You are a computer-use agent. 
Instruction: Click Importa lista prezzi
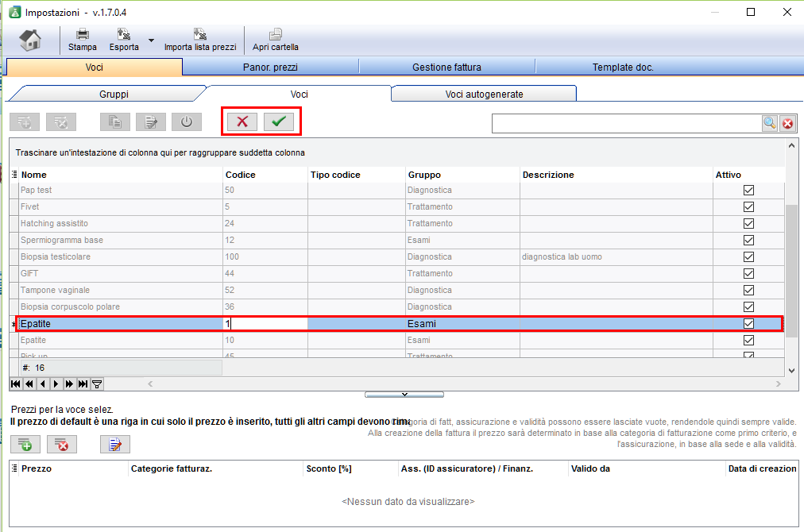[200, 40]
